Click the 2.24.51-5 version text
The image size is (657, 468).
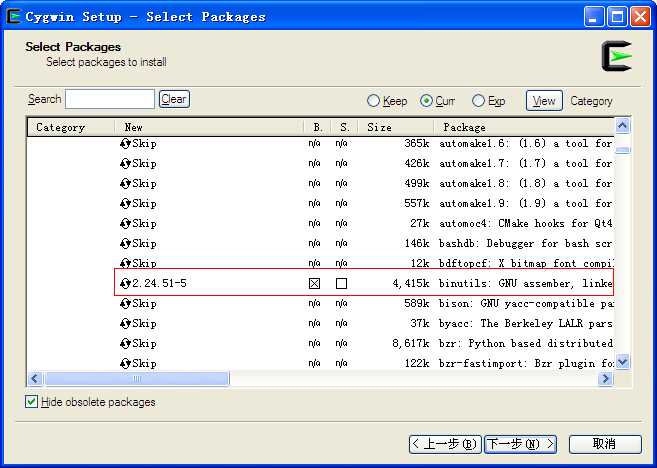click(x=160, y=284)
